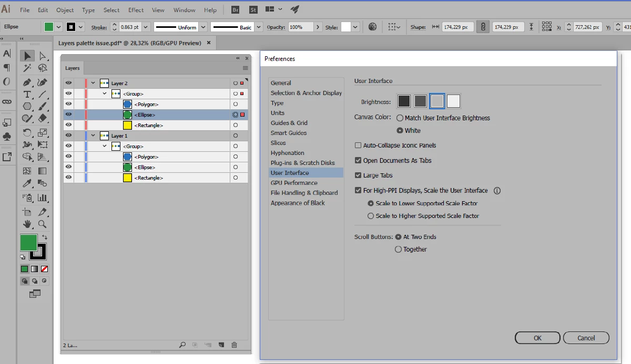Select GPU Performance preferences category
631x364 pixels.
(294, 183)
